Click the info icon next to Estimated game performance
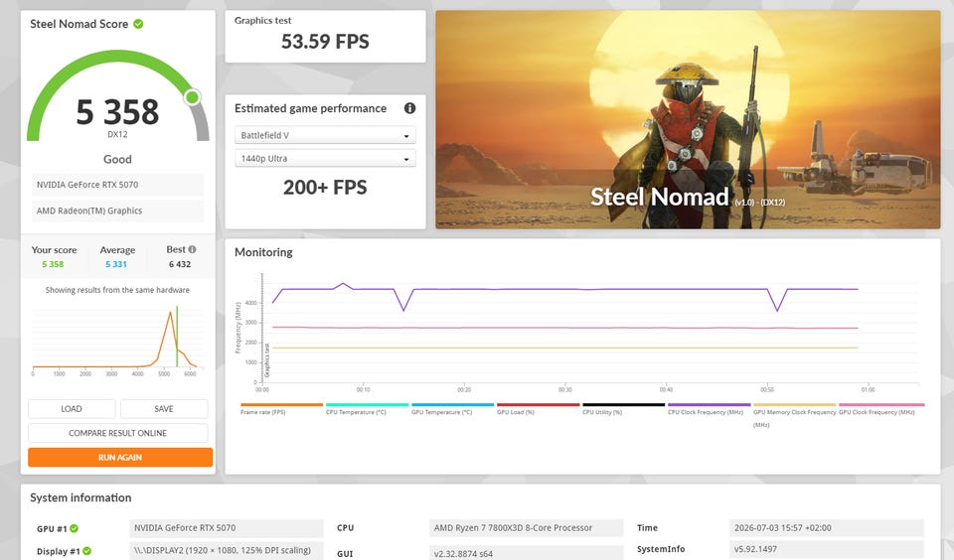Image resolution: width=954 pixels, height=560 pixels. click(410, 108)
